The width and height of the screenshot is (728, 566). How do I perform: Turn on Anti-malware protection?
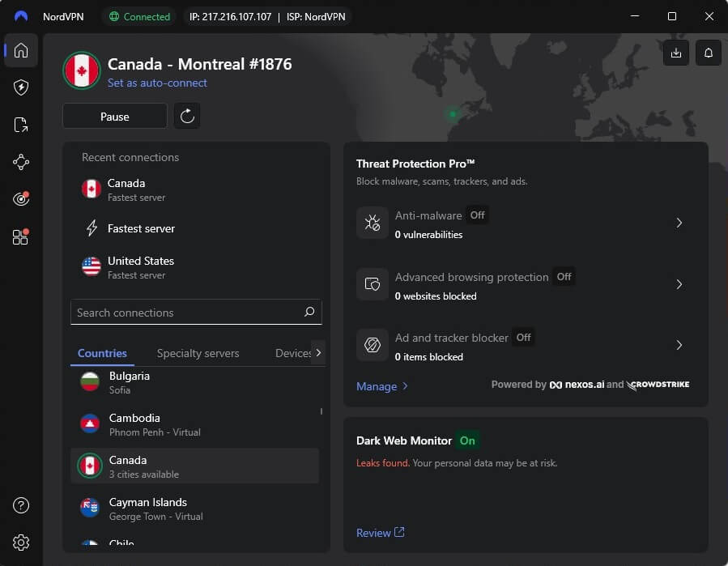click(x=477, y=215)
